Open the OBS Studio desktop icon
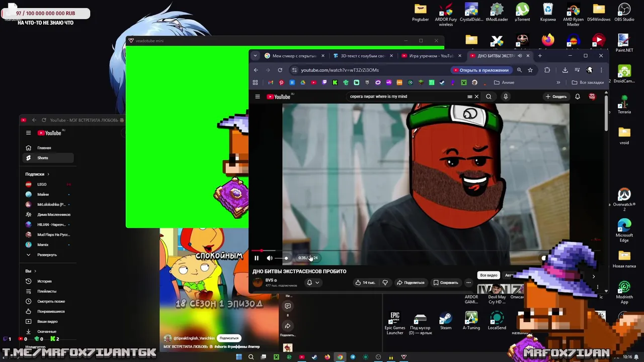This screenshot has width=644, height=362. [x=624, y=13]
